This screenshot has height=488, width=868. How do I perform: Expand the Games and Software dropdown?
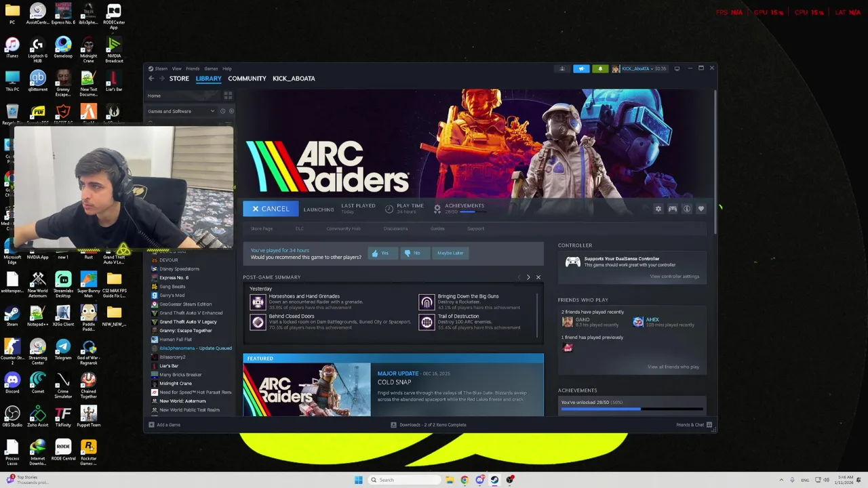tap(181, 111)
